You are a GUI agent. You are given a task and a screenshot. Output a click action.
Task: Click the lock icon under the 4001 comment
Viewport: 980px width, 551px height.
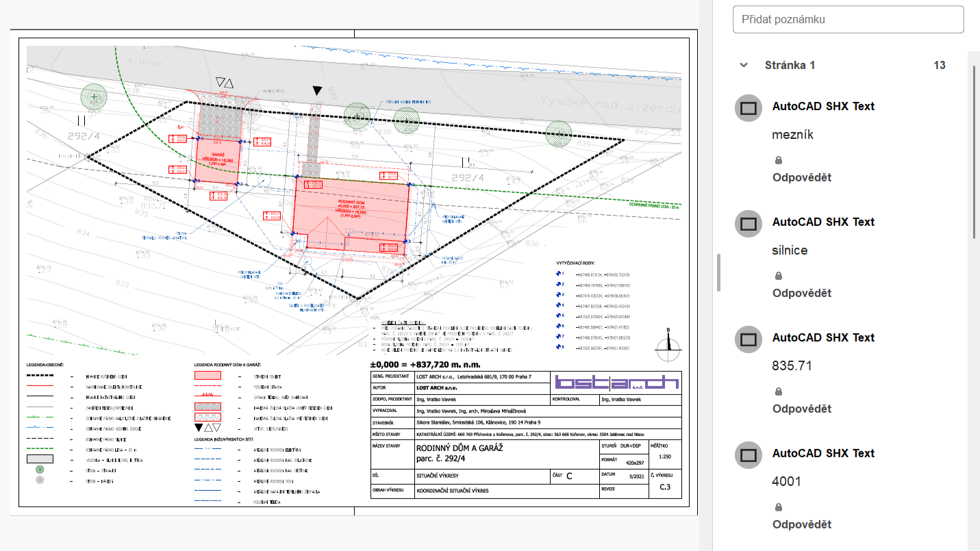click(x=779, y=507)
